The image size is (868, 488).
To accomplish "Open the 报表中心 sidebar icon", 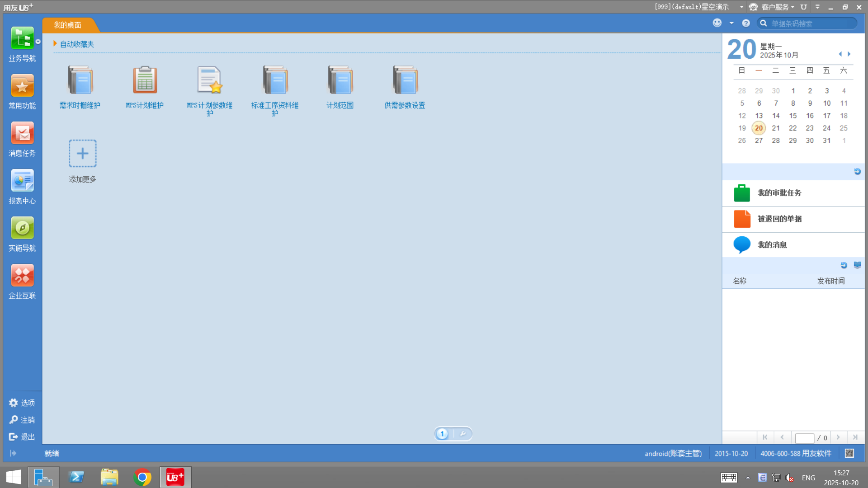I will pyautogui.click(x=22, y=181).
